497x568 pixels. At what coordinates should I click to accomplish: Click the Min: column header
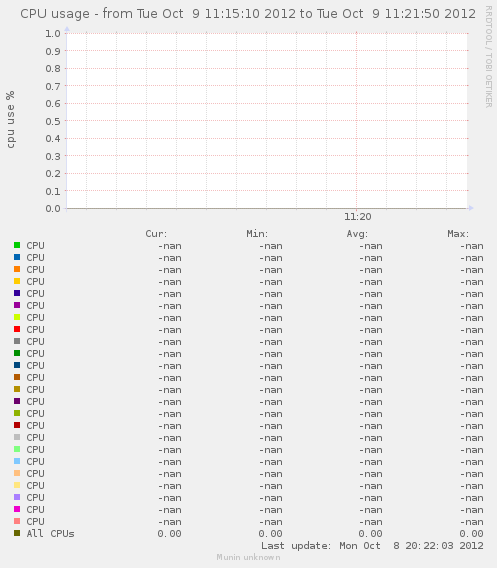click(x=257, y=234)
